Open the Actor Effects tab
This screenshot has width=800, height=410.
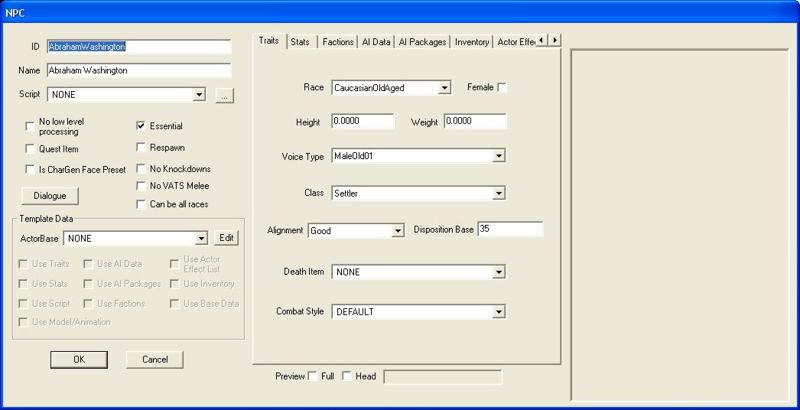515,42
